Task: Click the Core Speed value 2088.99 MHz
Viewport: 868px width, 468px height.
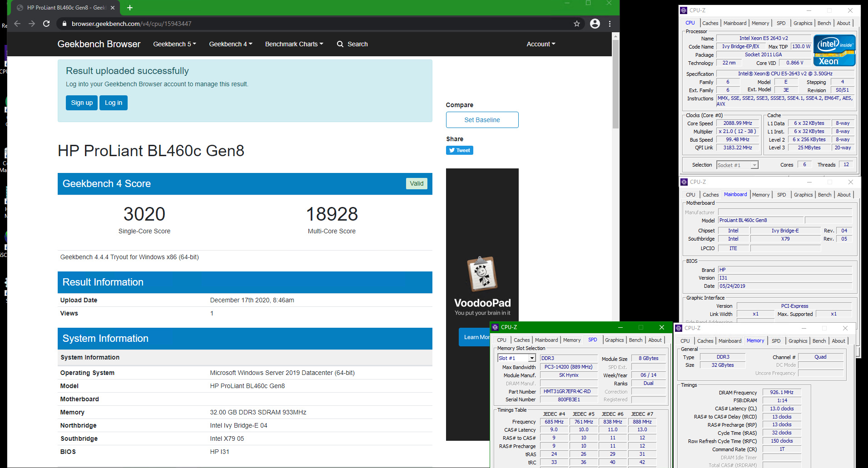Action: 738,123
